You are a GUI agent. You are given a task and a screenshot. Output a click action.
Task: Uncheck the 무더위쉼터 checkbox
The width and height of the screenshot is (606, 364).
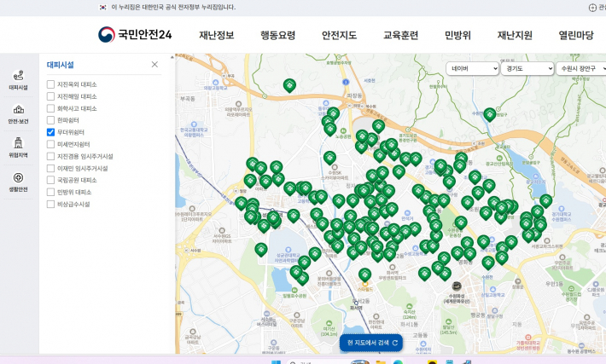[x=50, y=132]
